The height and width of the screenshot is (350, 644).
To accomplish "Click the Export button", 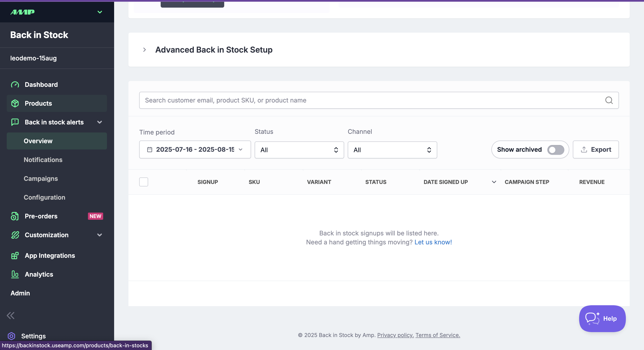I will (x=595, y=149).
